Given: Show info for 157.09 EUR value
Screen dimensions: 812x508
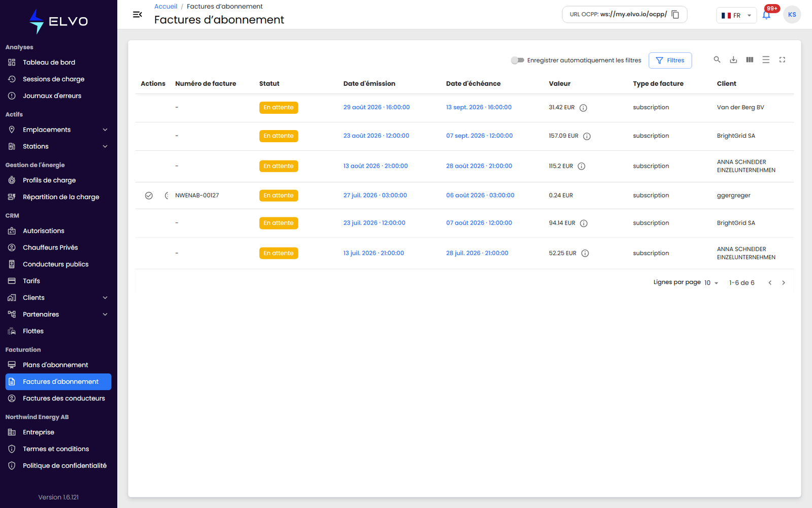Looking at the screenshot, I should [587, 136].
